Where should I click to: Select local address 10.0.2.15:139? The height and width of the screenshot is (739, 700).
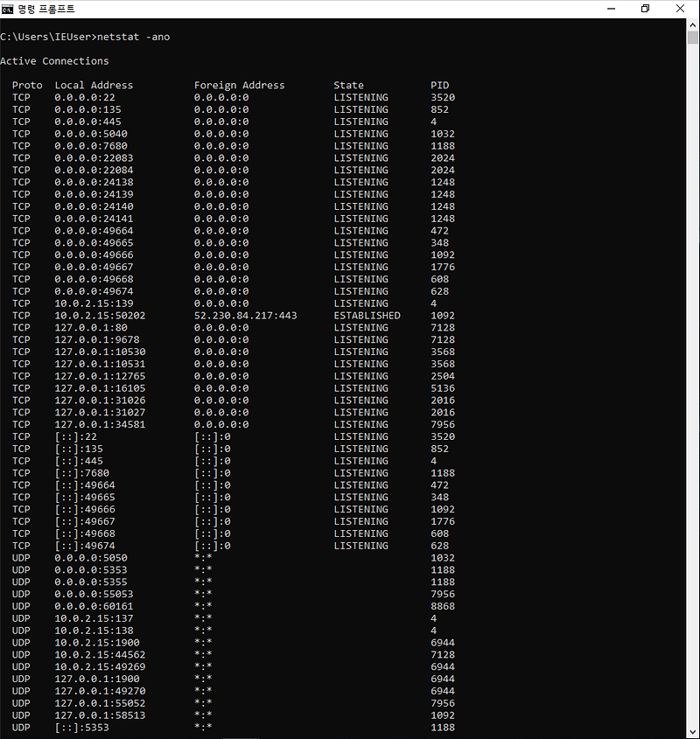tap(94, 303)
